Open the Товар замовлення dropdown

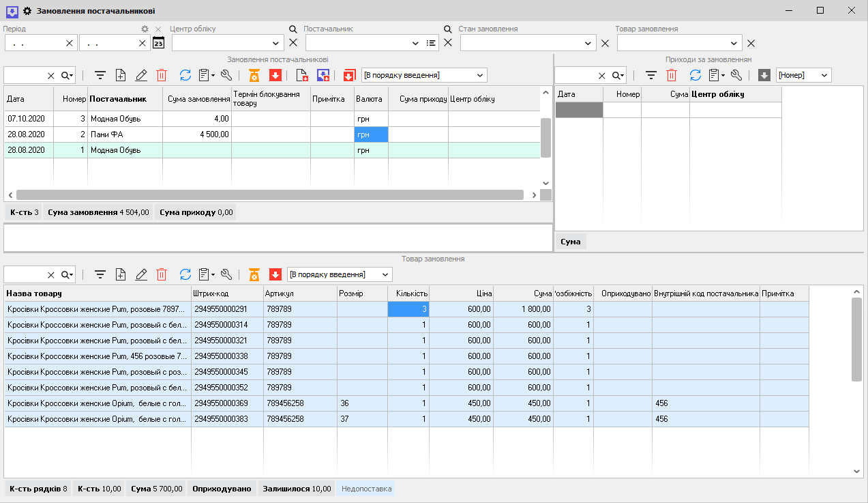tap(735, 43)
